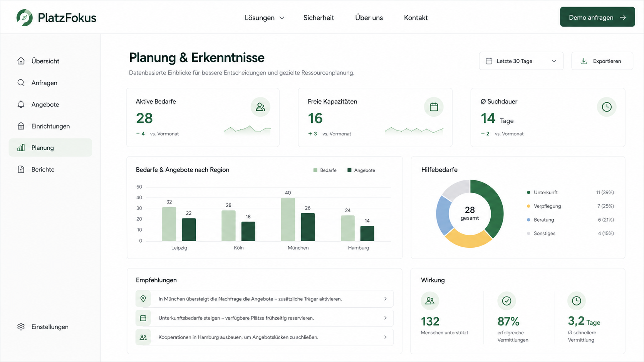Click the document icon beside Berichte
Screen dimensions: 644x362
(x=21, y=169)
